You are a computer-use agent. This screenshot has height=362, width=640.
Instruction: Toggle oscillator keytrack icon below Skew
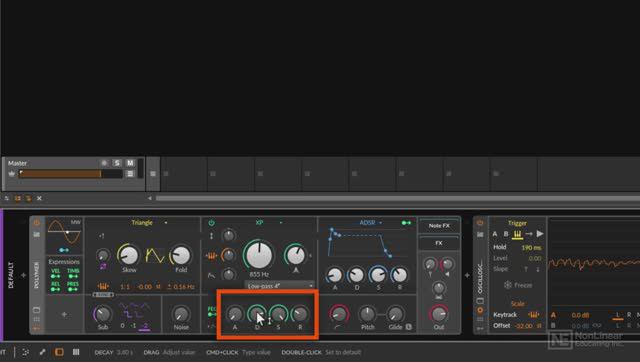(103, 286)
